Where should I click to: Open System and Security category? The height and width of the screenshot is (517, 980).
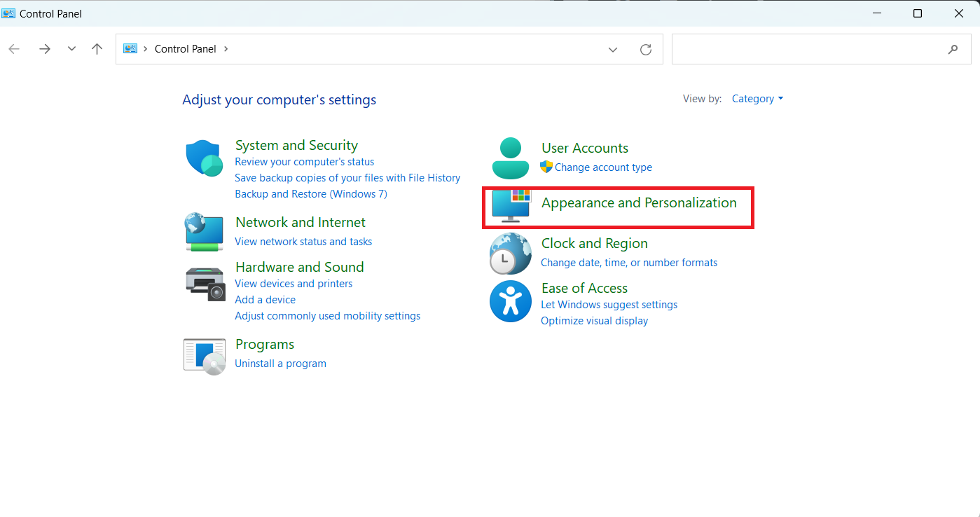296,145
